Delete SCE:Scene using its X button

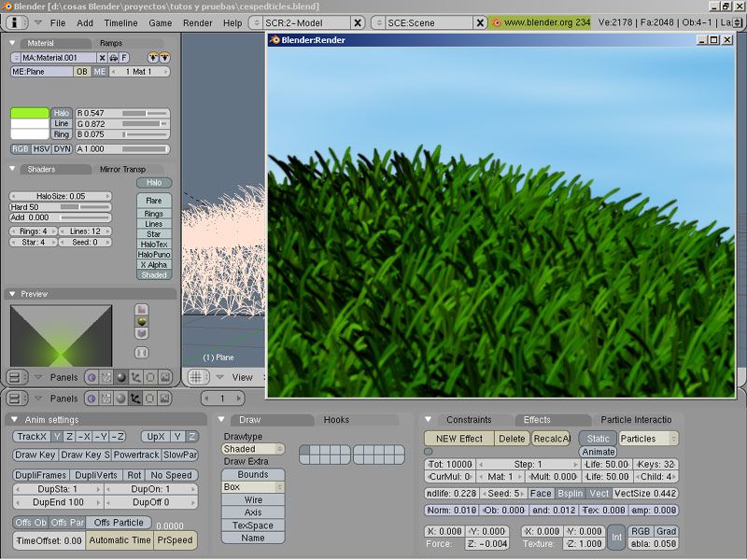(x=480, y=22)
